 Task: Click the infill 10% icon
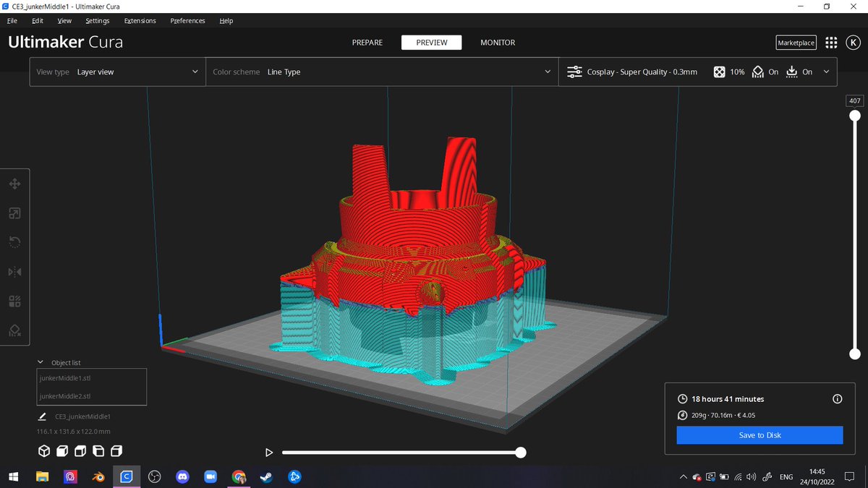point(720,72)
